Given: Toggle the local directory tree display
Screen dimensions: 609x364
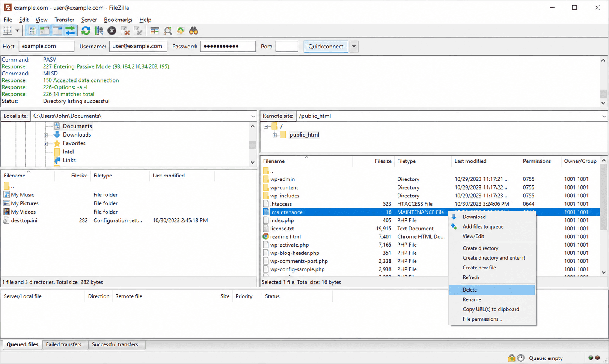Looking at the screenshot, I should (x=45, y=31).
